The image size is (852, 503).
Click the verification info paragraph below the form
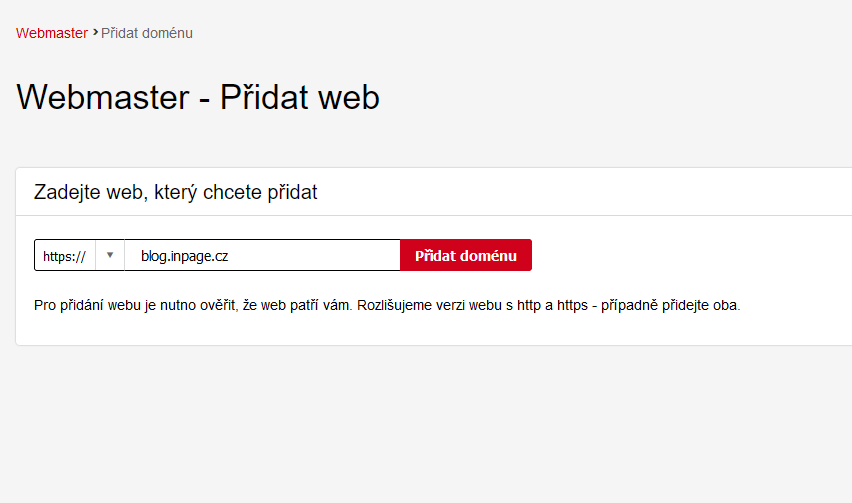click(387, 305)
